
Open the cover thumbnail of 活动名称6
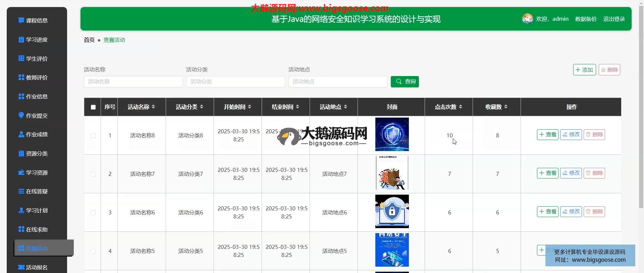pyautogui.click(x=392, y=211)
